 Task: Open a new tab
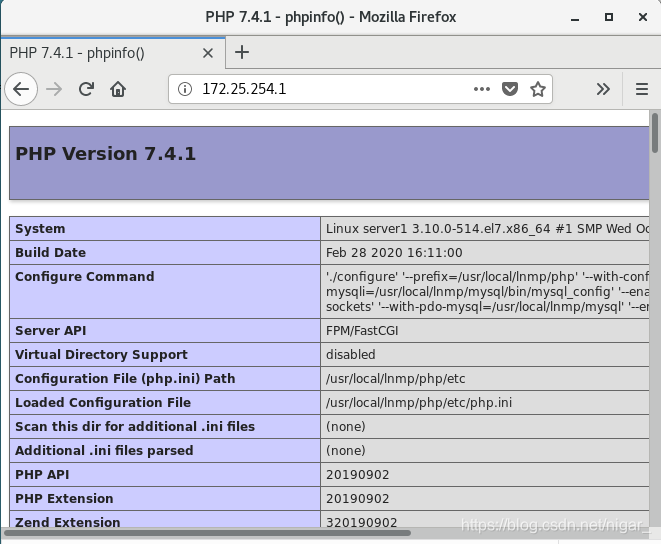242,53
